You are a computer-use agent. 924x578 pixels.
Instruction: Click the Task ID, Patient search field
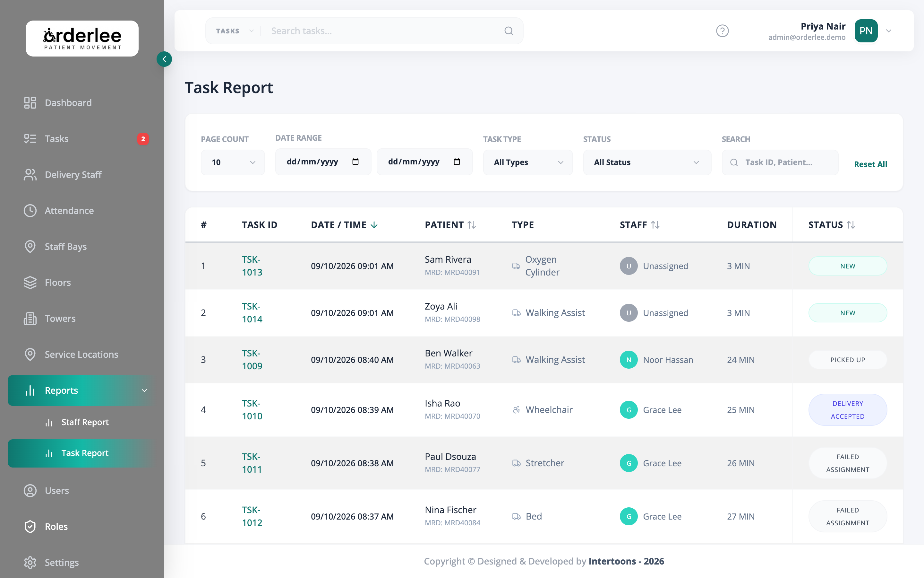780,162
